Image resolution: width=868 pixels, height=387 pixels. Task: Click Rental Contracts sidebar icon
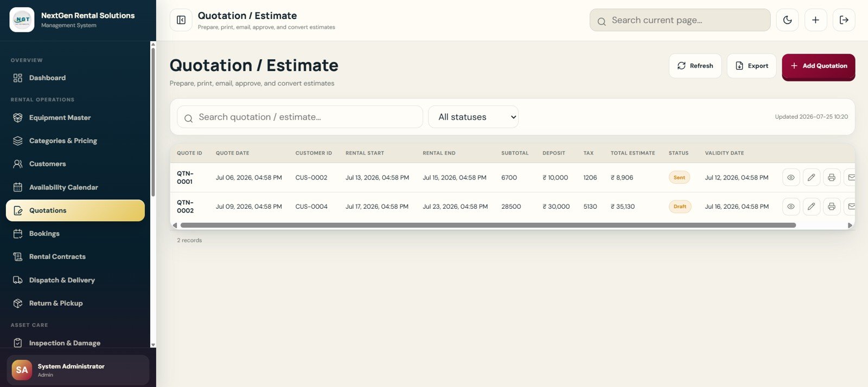click(x=18, y=257)
